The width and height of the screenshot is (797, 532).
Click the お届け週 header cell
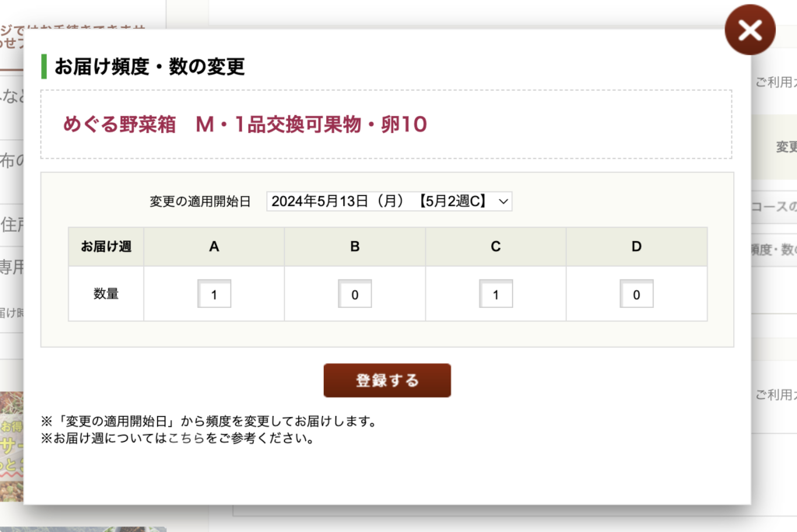[106, 247]
